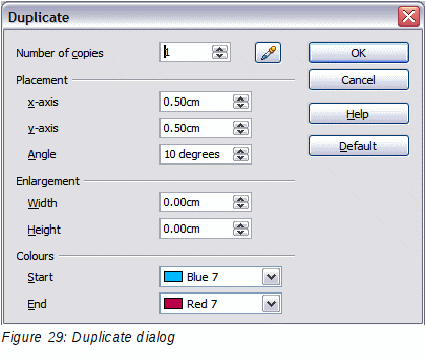Viewport: 426px width, 361px height.
Task: Open the Start colour dropdown
Action: point(271,277)
